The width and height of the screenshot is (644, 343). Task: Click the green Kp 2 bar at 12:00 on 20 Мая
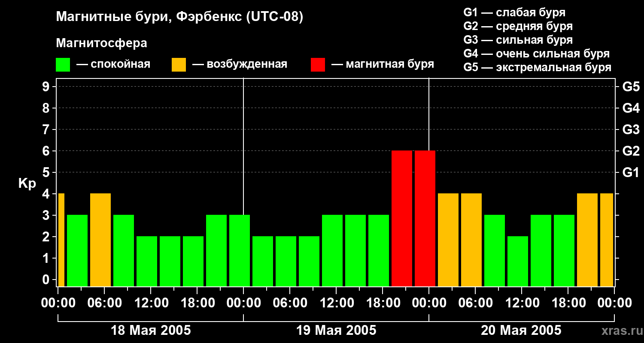(518, 261)
